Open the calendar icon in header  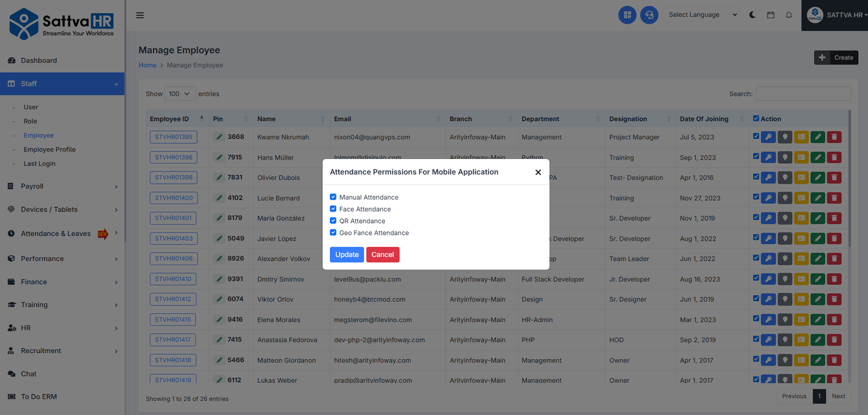(x=770, y=15)
